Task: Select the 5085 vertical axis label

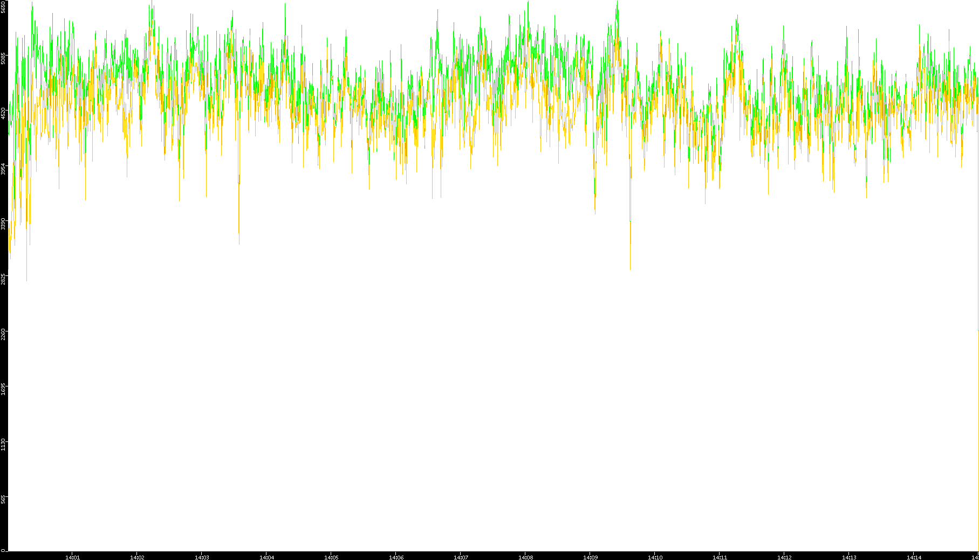Action: [x=4, y=58]
